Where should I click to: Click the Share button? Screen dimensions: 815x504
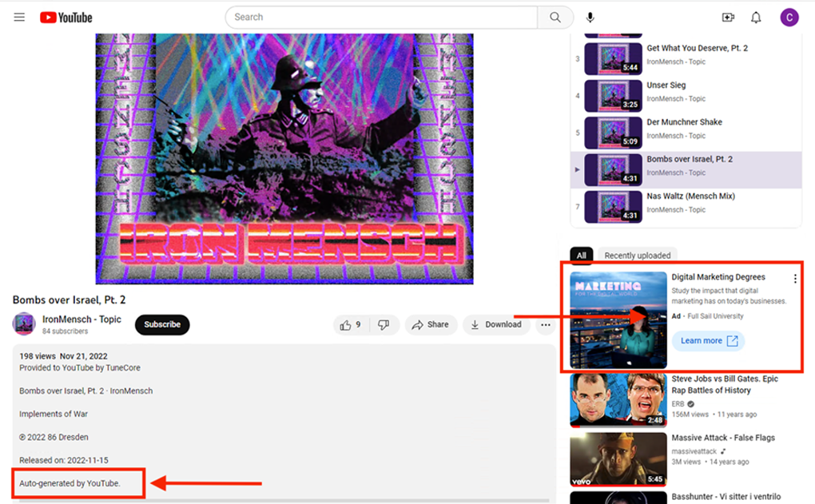coord(430,324)
